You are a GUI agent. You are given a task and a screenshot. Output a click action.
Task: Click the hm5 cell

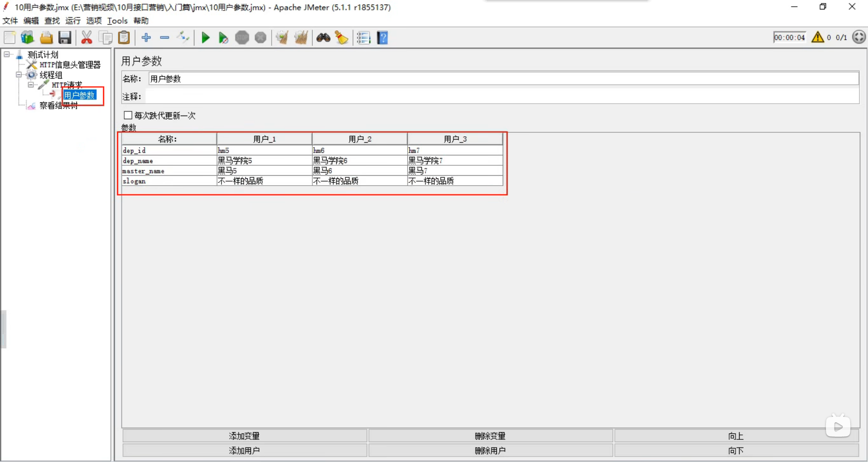click(264, 150)
